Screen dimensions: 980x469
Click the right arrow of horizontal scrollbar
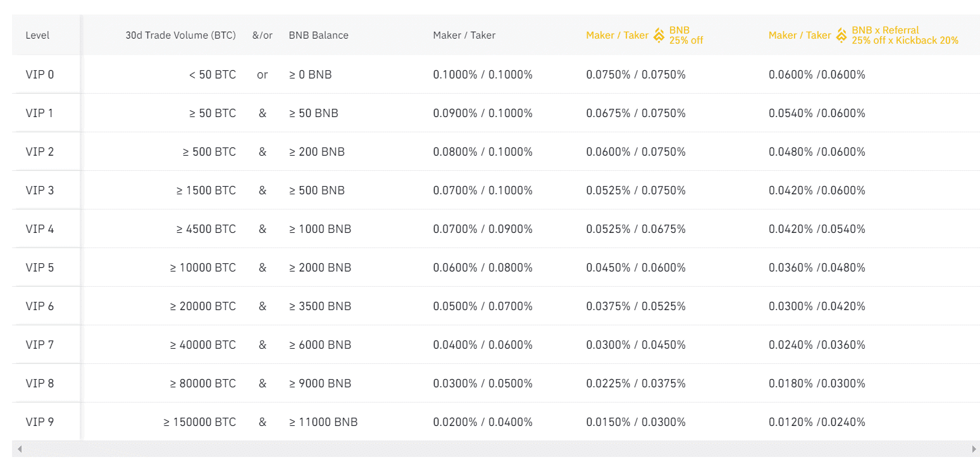tap(974, 449)
